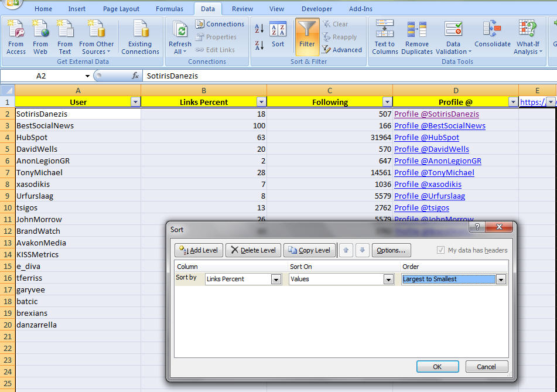The width and height of the screenshot is (557, 392).
Task: Open What-If Analysis menu
Action: pos(528,38)
